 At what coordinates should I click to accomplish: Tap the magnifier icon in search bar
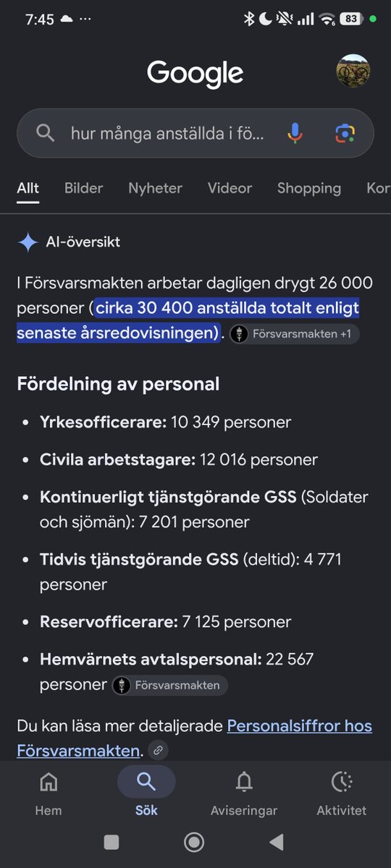click(45, 133)
